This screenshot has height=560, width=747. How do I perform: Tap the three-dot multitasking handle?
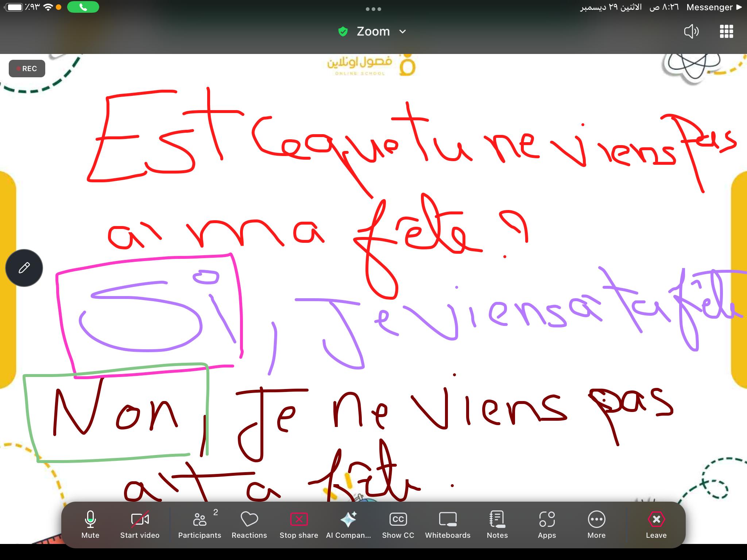click(373, 9)
